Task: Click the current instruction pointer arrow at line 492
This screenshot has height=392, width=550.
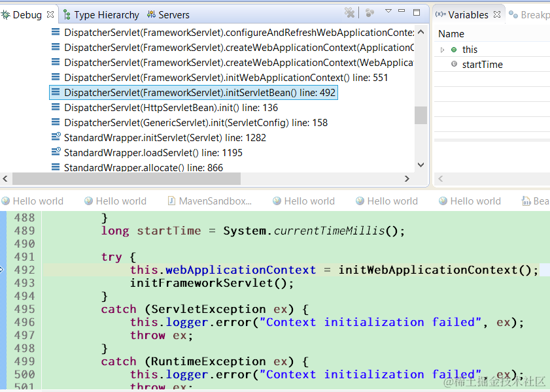Action: (x=2, y=270)
